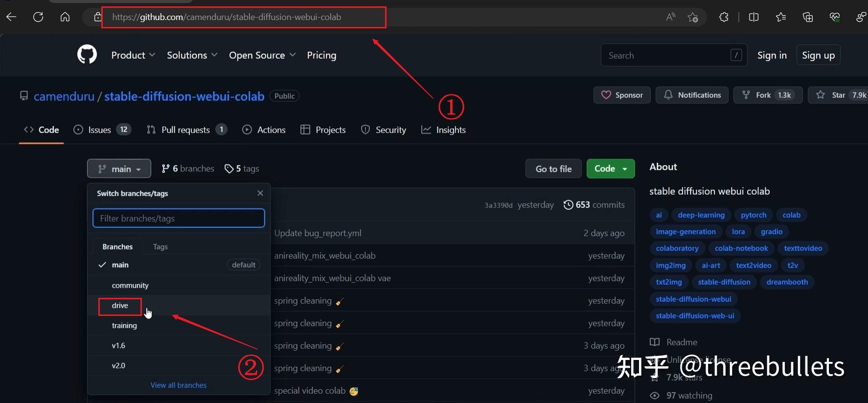Click the browser address bar URL
Viewport: 868px width, 403px height.
[x=227, y=17]
